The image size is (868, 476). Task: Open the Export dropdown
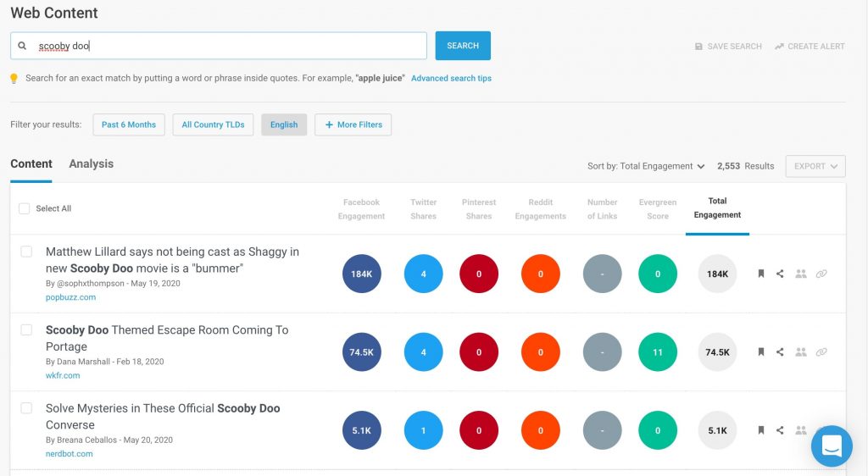click(815, 166)
